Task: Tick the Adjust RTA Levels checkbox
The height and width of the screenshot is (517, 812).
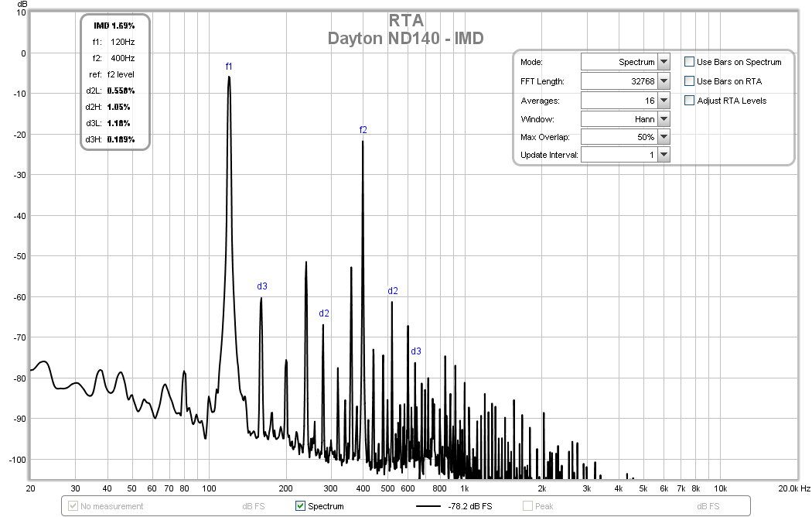Action: point(689,101)
